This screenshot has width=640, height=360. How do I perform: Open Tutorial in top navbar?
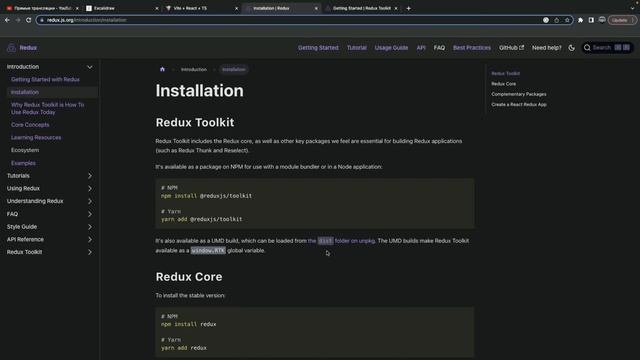tap(357, 48)
